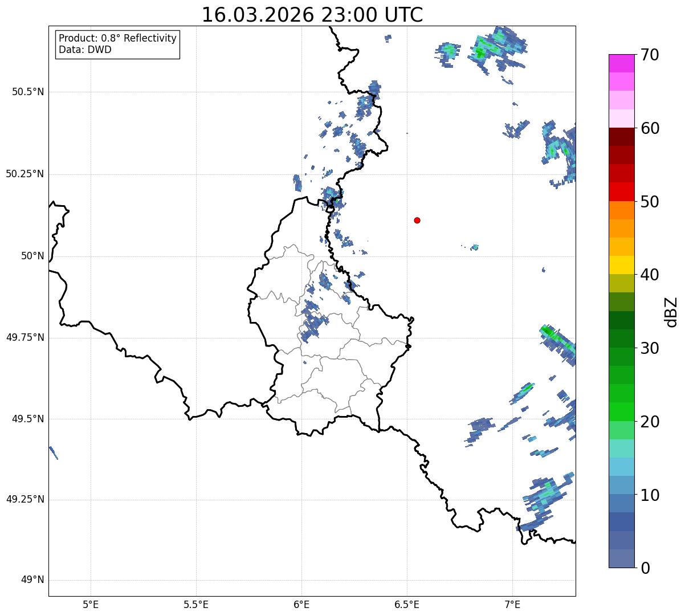This screenshot has height=616, width=685.
Task: Click the colorbar tick label 30
Action: [x=650, y=348]
